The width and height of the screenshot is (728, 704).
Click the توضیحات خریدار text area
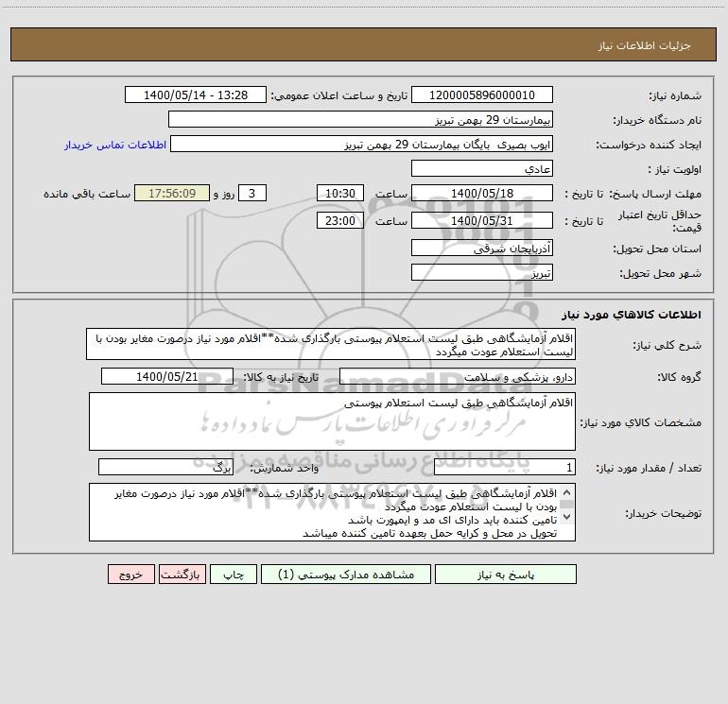[332, 512]
